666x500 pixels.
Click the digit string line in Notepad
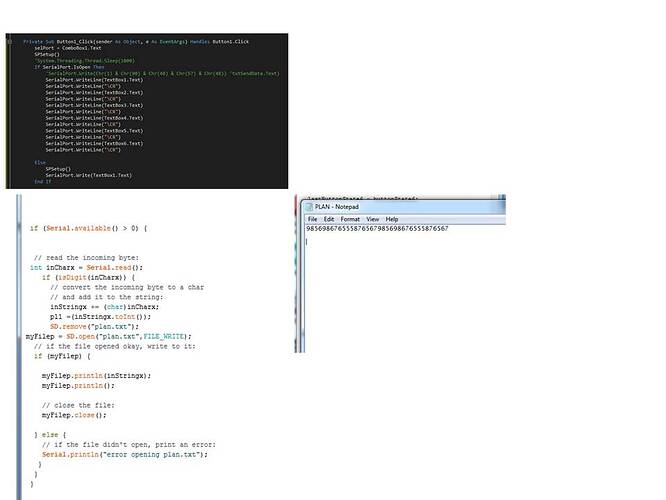[x=377, y=229]
